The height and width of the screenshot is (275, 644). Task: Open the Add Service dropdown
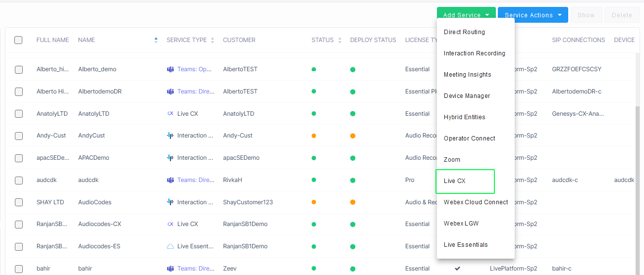tap(466, 15)
